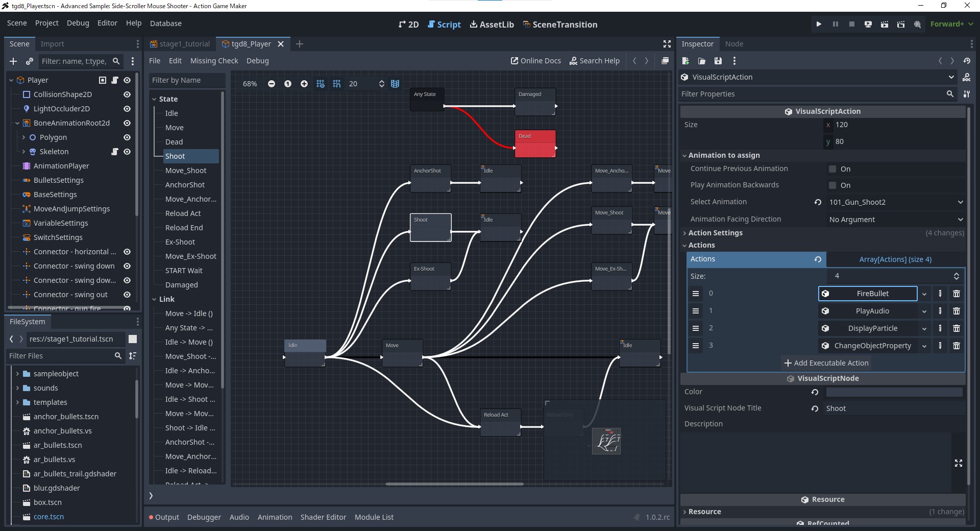Image resolution: width=980 pixels, height=531 pixels.
Task: Expand the Action Settings section
Action: pyautogui.click(x=715, y=233)
